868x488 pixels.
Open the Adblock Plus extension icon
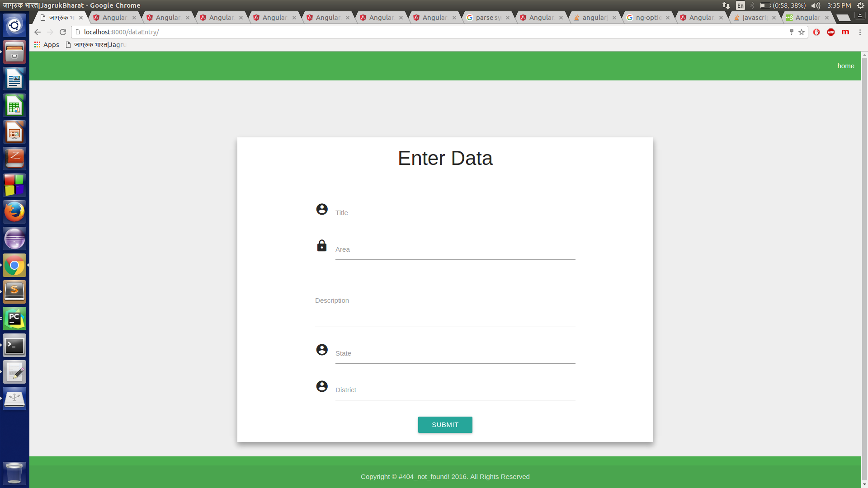click(x=830, y=32)
